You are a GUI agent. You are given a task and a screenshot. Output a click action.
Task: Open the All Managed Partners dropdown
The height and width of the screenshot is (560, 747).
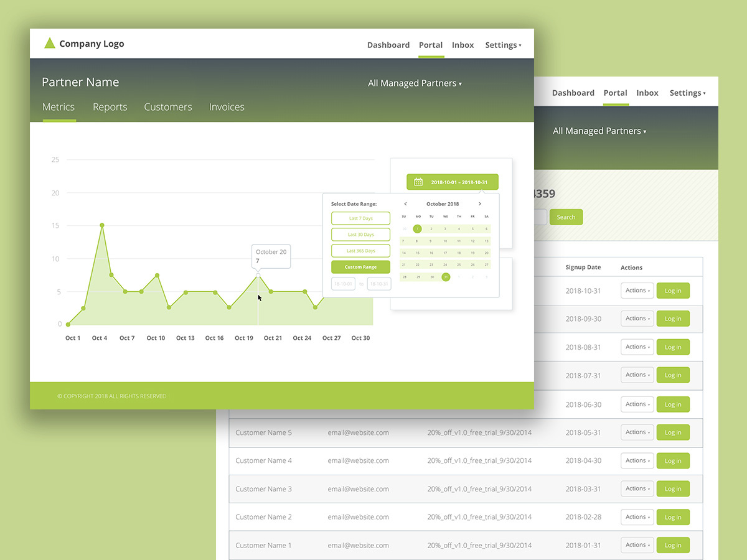point(415,83)
